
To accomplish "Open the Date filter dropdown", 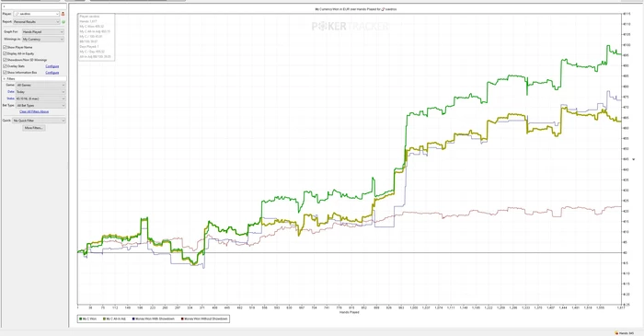I will [x=40, y=92].
